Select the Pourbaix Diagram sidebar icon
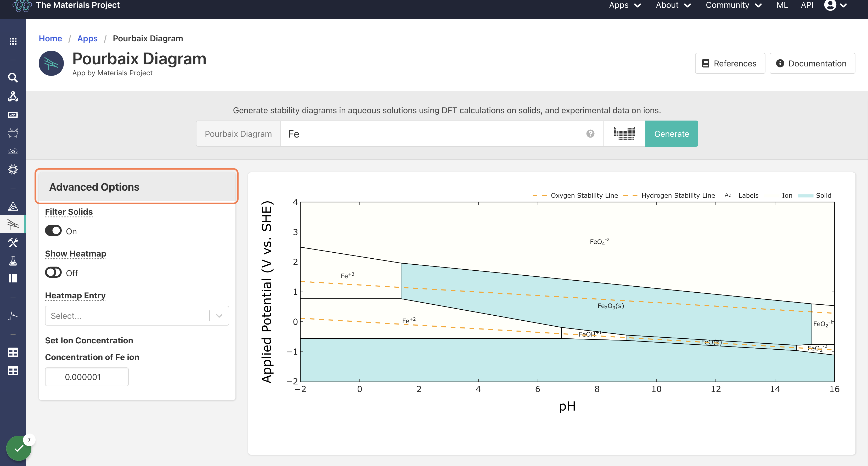 [x=13, y=224]
